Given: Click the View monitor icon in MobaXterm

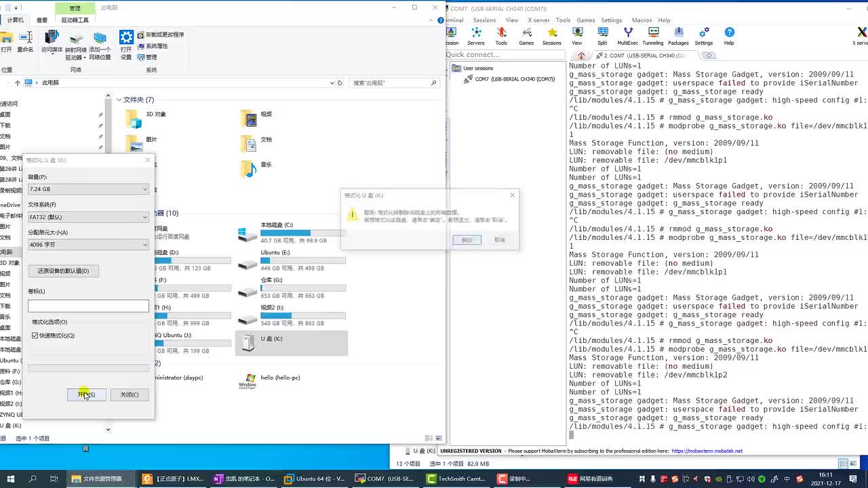Looking at the screenshot, I should coord(577,36).
